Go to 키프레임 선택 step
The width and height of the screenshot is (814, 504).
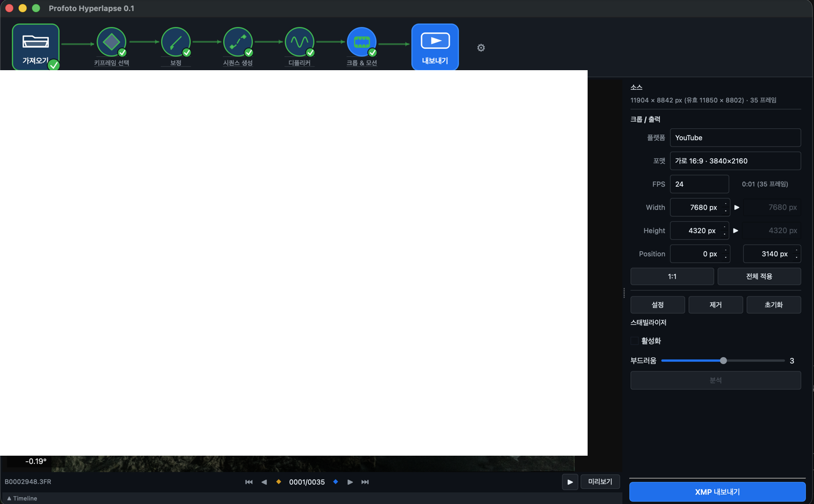click(x=111, y=46)
